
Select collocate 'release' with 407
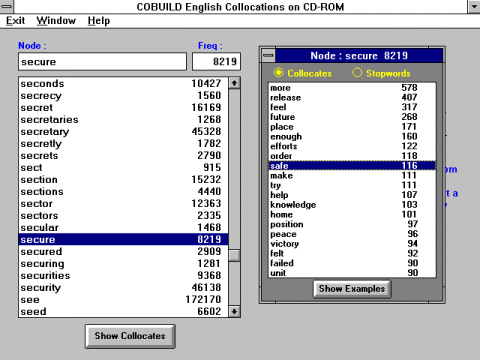(352, 97)
